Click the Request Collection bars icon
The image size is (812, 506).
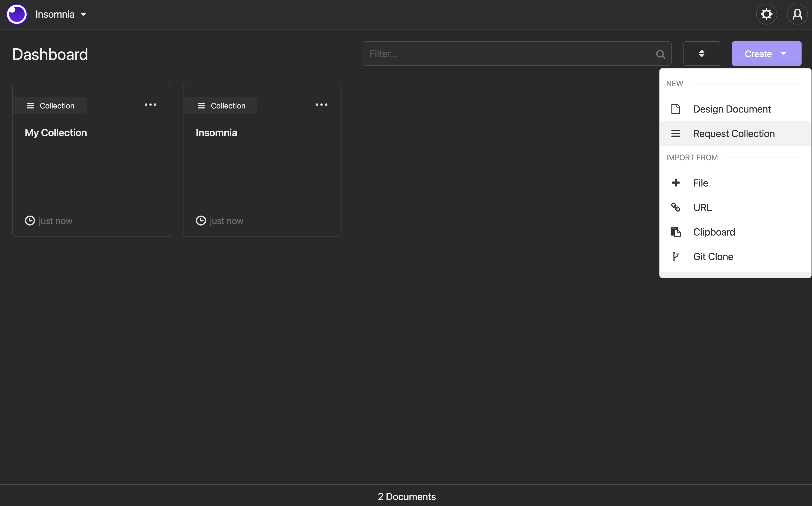coord(675,133)
